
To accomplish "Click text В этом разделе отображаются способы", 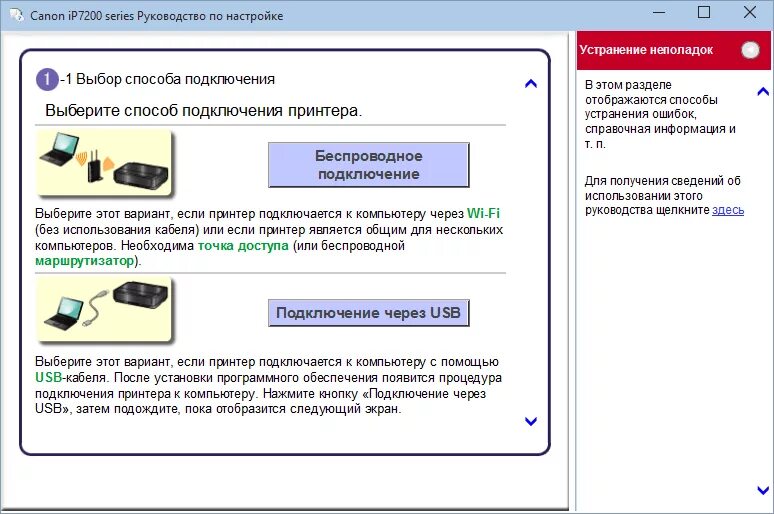I will 651,92.
